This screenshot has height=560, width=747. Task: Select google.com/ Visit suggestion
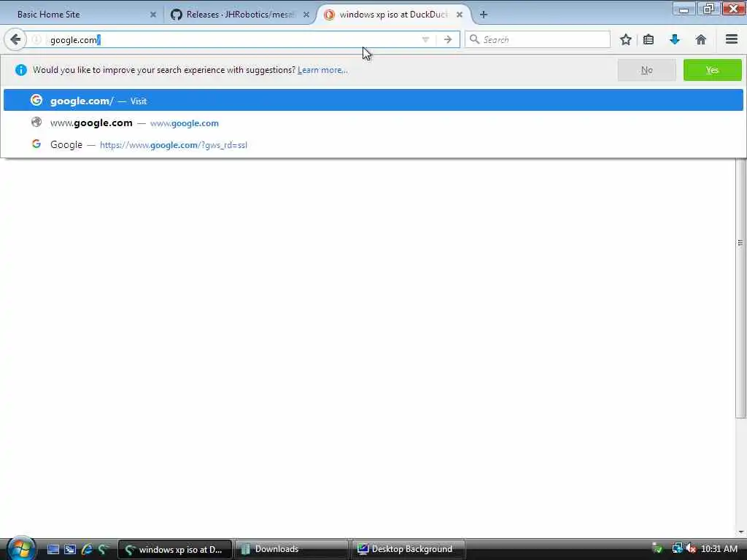[373, 101]
